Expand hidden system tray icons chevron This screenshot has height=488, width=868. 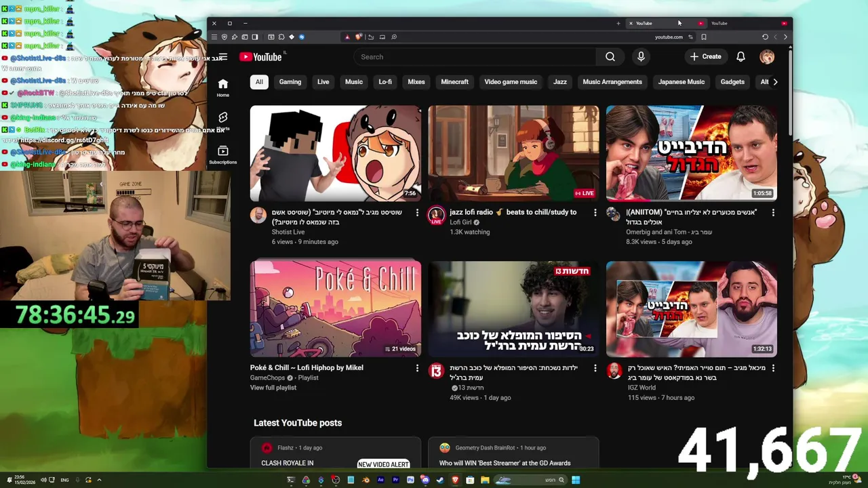[99, 480]
